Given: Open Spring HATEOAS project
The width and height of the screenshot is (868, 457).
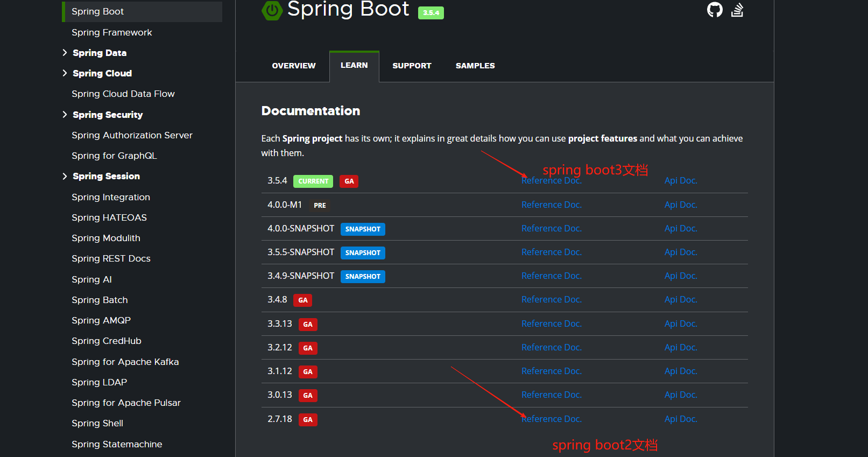Looking at the screenshot, I should [109, 217].
